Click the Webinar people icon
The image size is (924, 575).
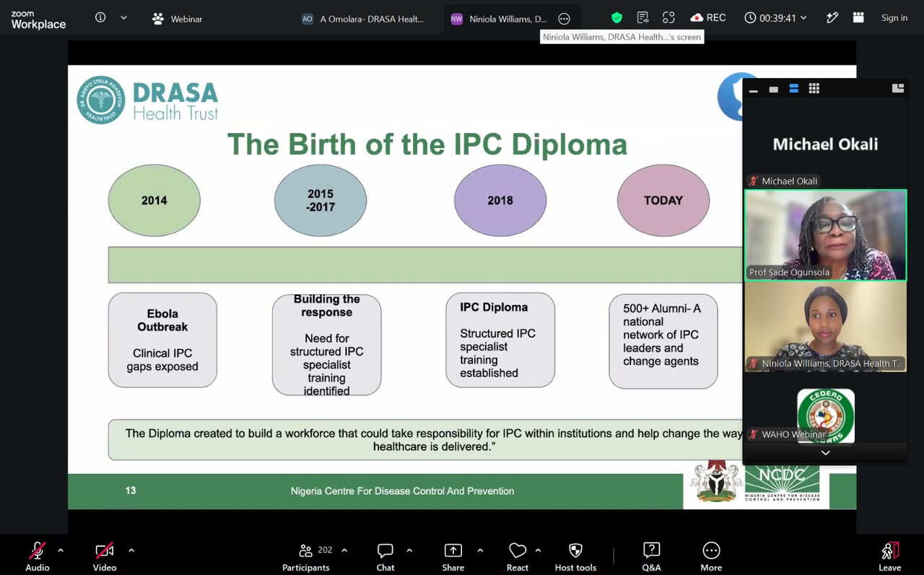point(158,19)
